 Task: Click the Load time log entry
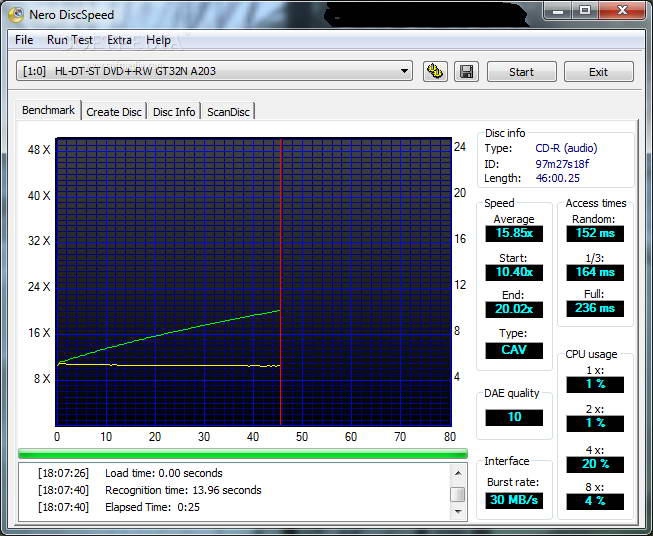point(164,473)
